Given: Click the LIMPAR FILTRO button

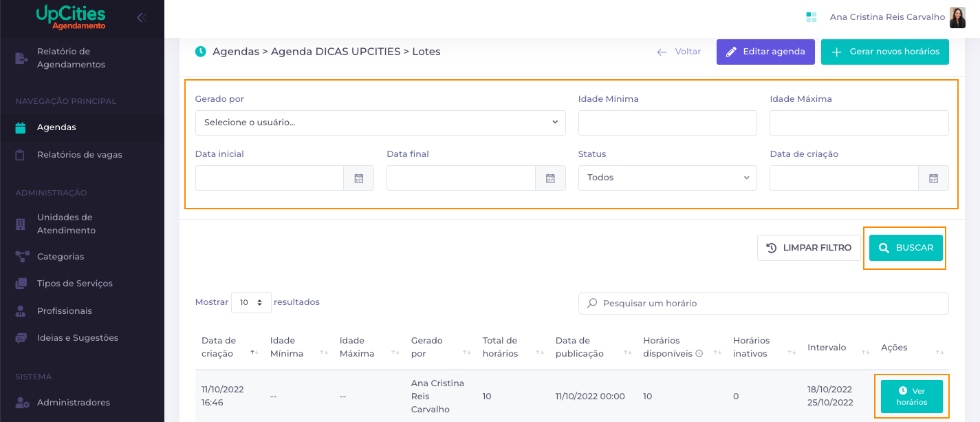Looking at the screenshot, I should point(809,248).
